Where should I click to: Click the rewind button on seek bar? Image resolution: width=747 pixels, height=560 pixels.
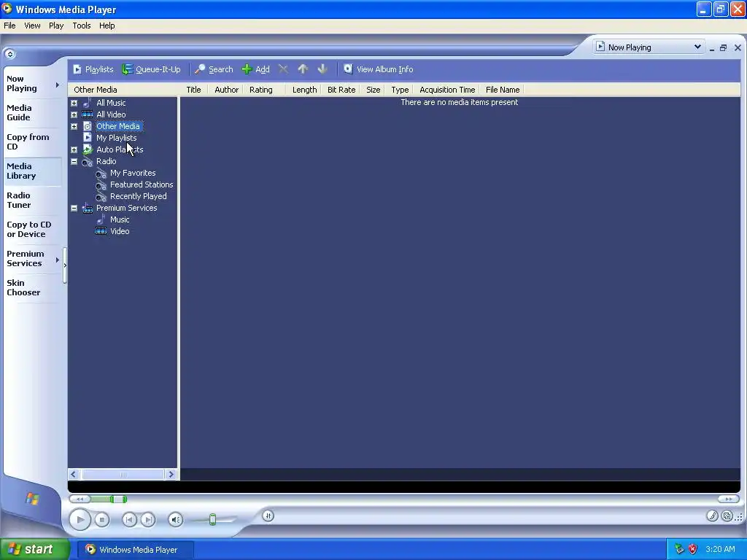[80, 499]
